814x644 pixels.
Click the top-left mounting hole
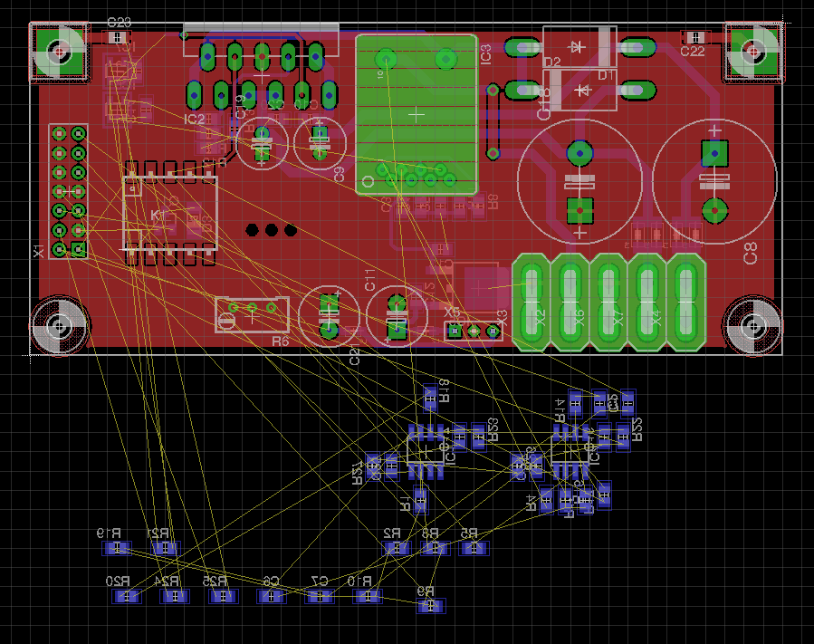coord(61,51)
